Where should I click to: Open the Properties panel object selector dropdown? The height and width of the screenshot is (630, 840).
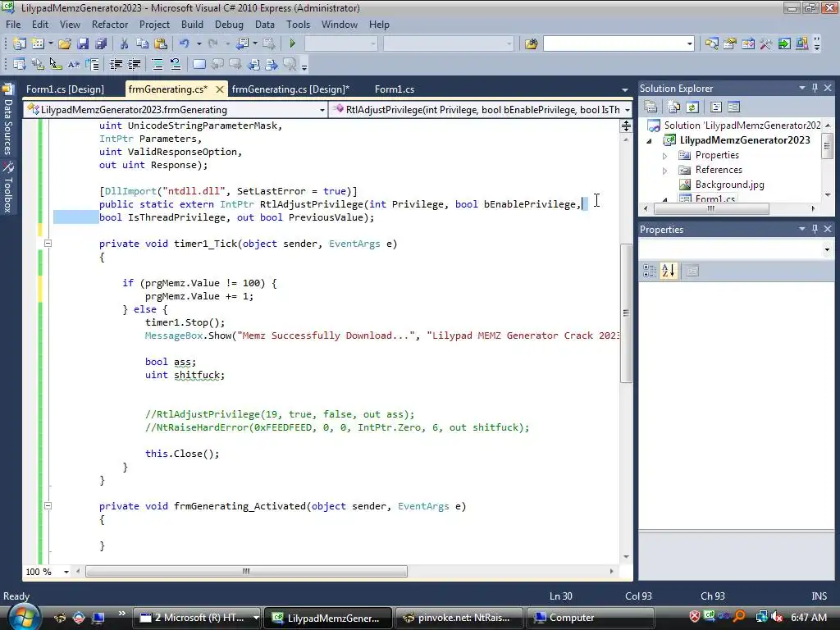tap(827, 249)
